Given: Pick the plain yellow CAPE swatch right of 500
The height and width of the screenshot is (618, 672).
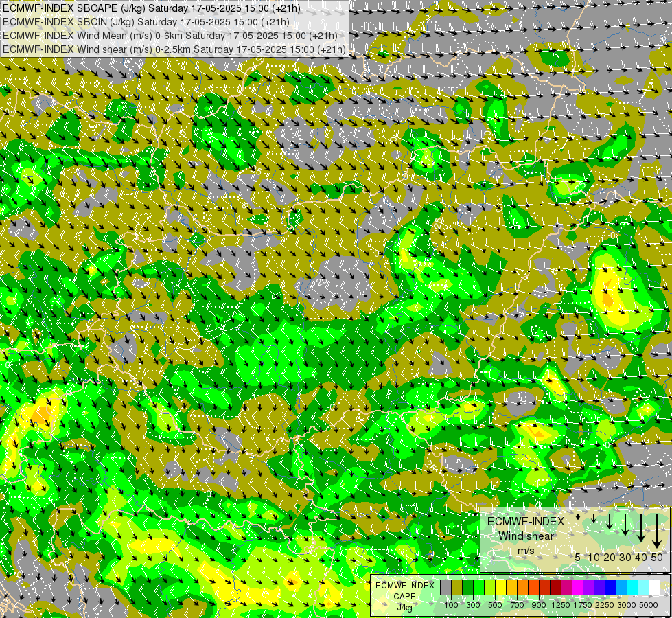Looking at the screenshot, I should pyautogui.click(x=501, y=587).
